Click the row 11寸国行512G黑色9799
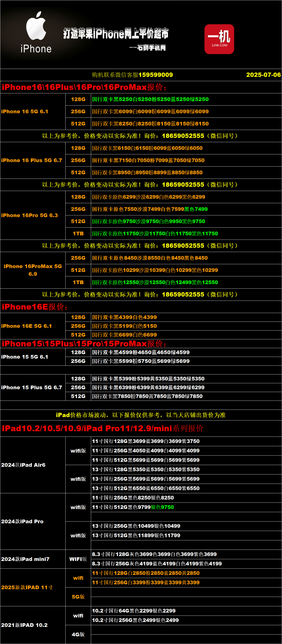The height and width of the screenshot is (644, 282). pyautogui.click(x=186, y=507)
